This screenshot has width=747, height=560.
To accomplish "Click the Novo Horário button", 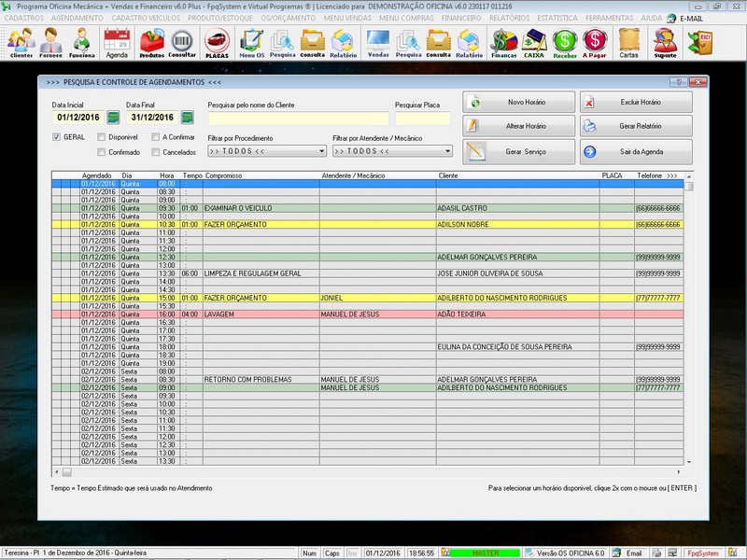I will pyautogui.click(x=518, y=102).
